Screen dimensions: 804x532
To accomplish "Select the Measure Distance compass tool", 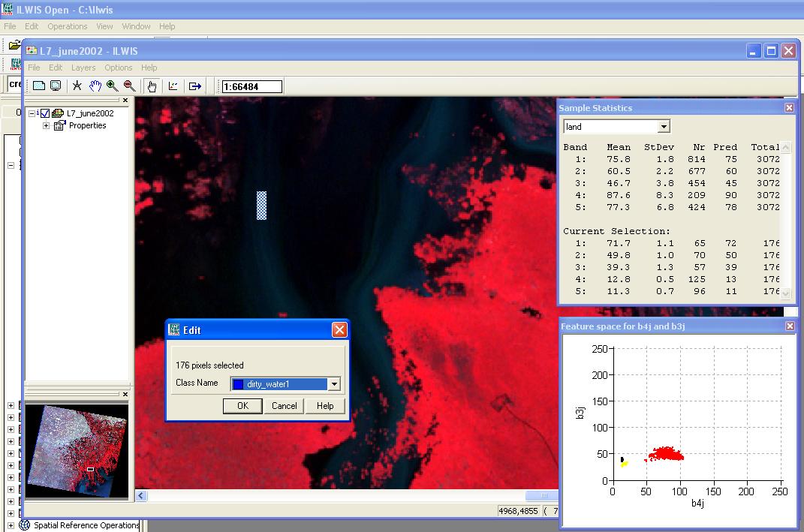I will tap(77, 86).
